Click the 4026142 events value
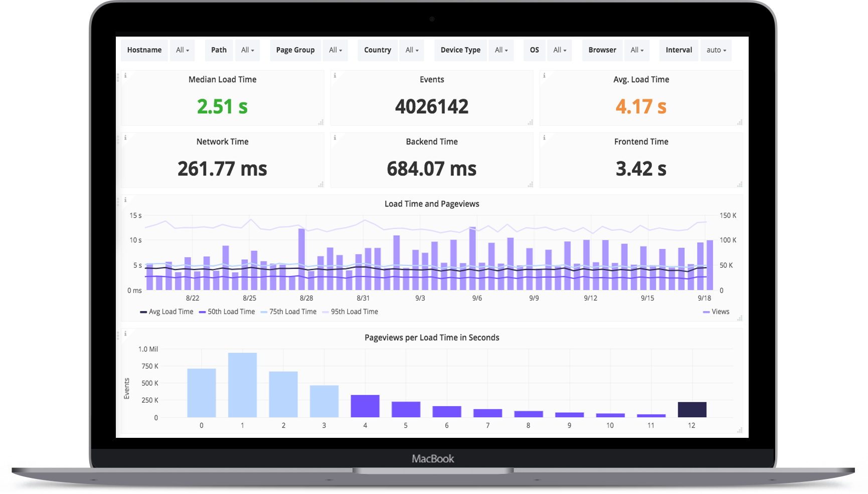Screen dimensions: 868x494 pyautogui.click(x=432, y=106)
